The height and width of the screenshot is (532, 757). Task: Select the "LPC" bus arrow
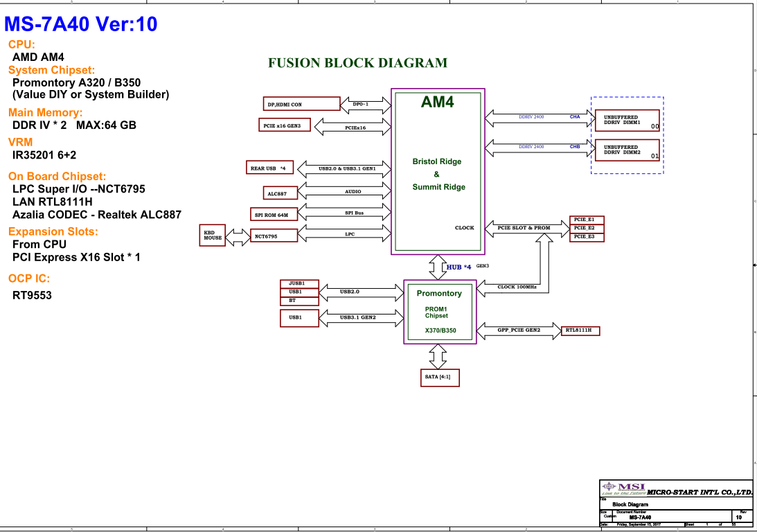click(344, 233)
